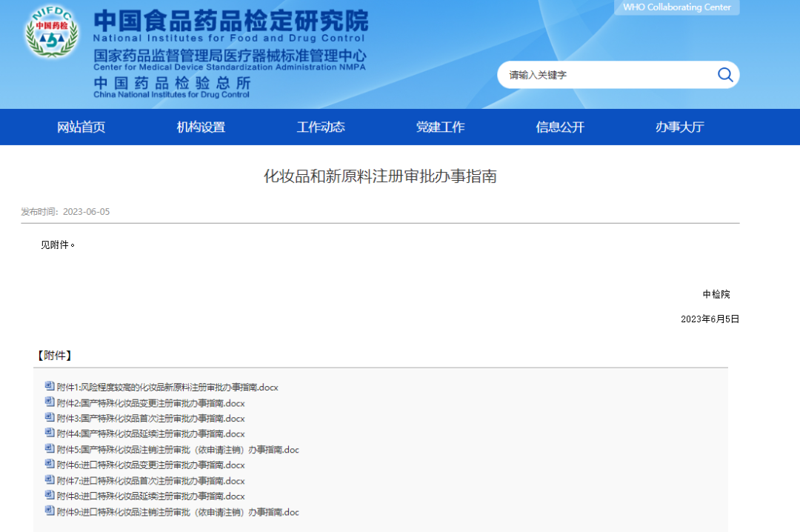This screenshot has height=532, width=800.
Task: Open 附件9 进口特殊化妆品注销注册 doc
Action: click(178, 512)
